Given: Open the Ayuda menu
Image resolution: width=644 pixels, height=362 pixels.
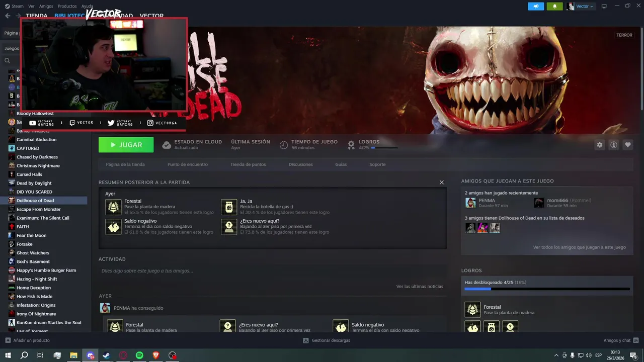Looking at the screenshot, I should pyautogui.click(x=88, y=6).
